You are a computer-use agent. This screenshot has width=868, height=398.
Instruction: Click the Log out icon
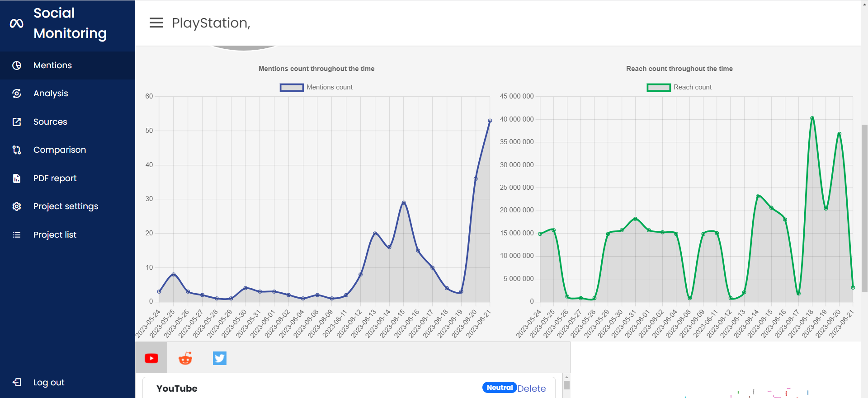click(17, 382)
